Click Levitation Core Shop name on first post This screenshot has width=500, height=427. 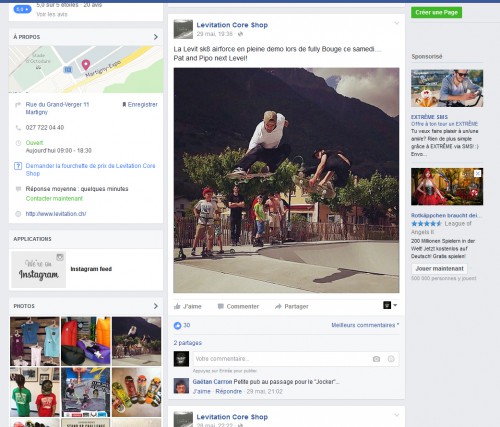tap(232, 25)
